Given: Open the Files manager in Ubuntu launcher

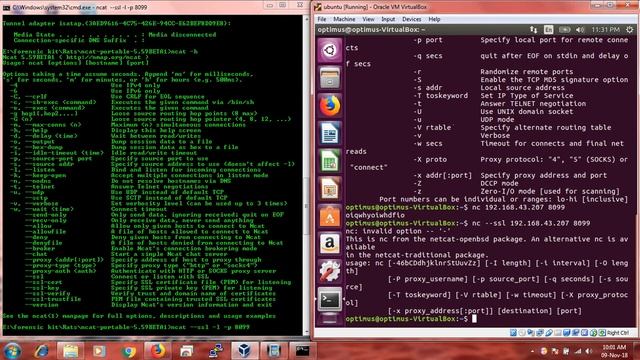Looking at the screenshot, I should pyautogui.click(x=330, y=78).
